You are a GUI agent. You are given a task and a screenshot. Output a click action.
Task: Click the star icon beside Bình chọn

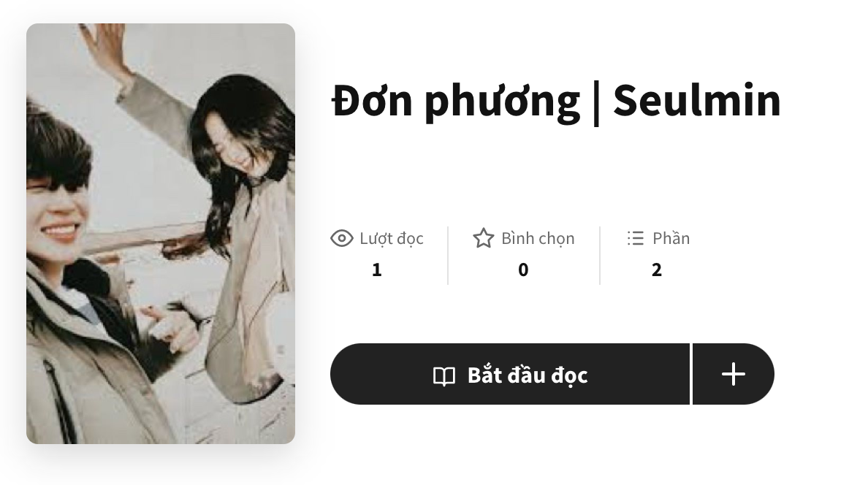tap(483, 238)
